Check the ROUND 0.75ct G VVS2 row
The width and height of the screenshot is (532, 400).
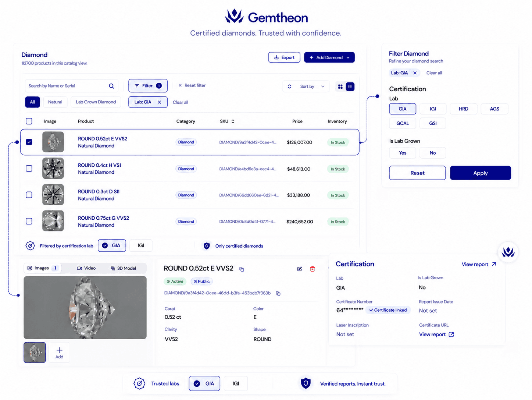29,221
